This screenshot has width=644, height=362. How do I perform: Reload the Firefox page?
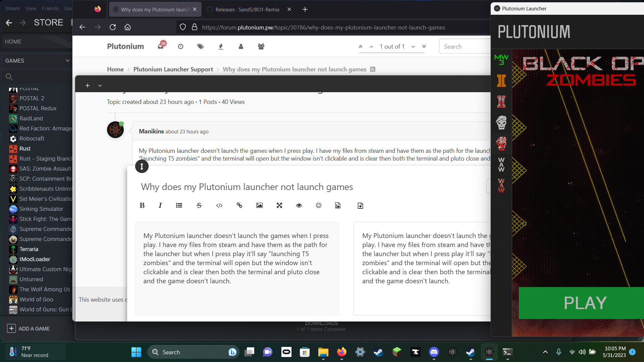[113, 27]
